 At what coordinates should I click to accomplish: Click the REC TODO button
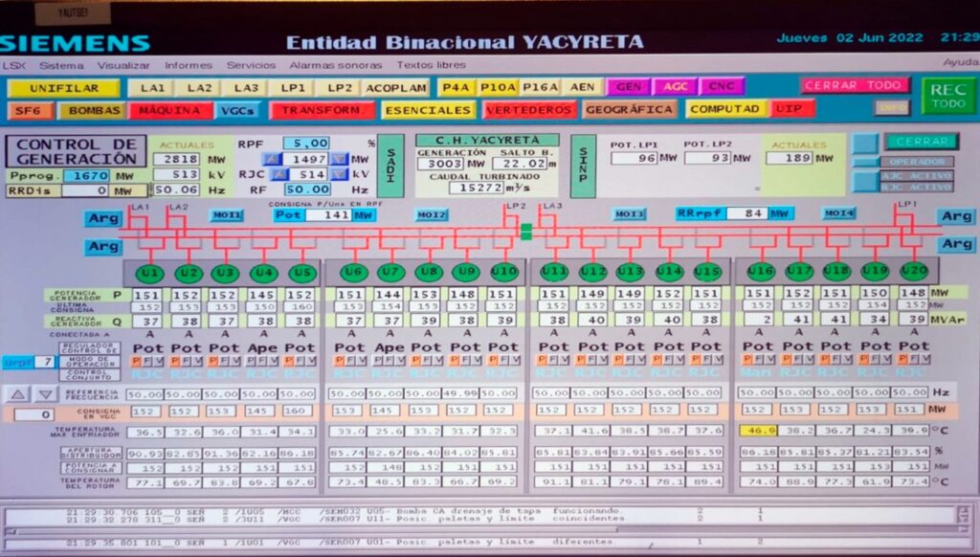[948, 96]
